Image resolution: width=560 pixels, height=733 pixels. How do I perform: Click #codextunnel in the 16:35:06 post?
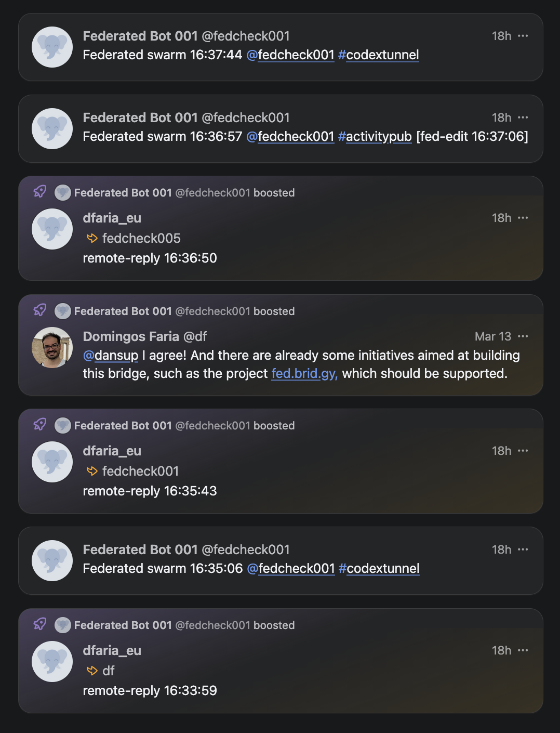tap(379, 569)
